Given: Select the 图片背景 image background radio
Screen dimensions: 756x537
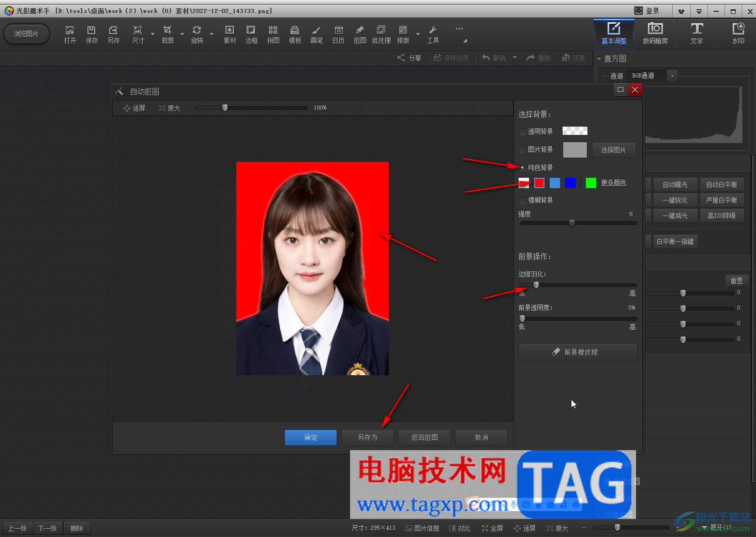Looking at the screenshot, I should (522, 150).
